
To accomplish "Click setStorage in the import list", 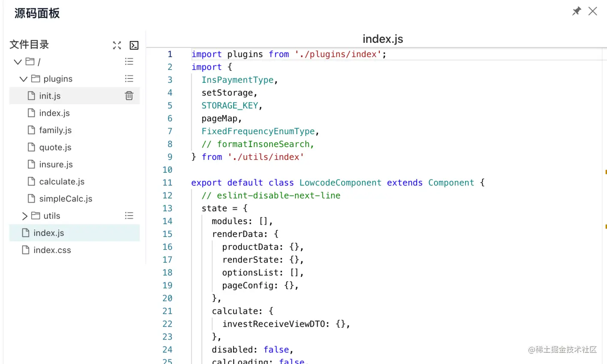I will pos(227,93).
